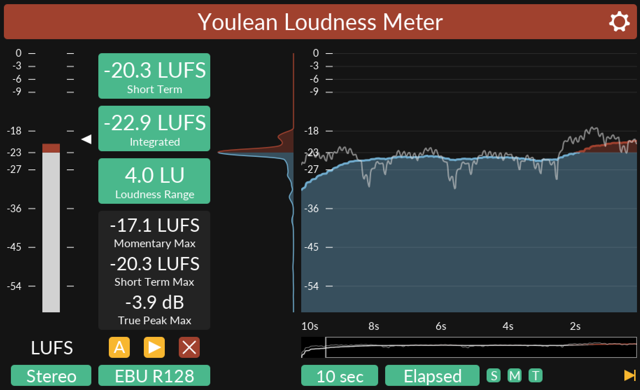Image resolution: width=640 pixels, height=390 pixels.
Task: Click the history overview scroll strip
Action: click(x=469, y=347)
